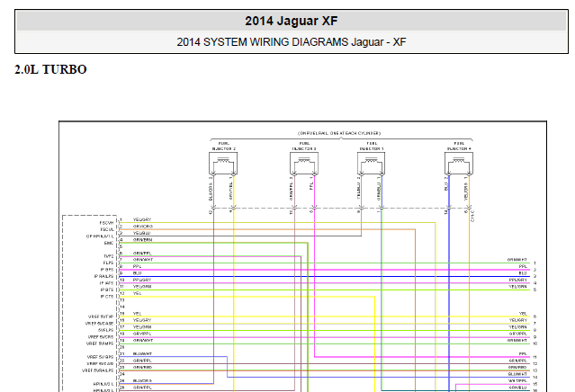Click the 'VREF 5VRAILPS' pin label
575x392 pixels.
click(97, 370)
